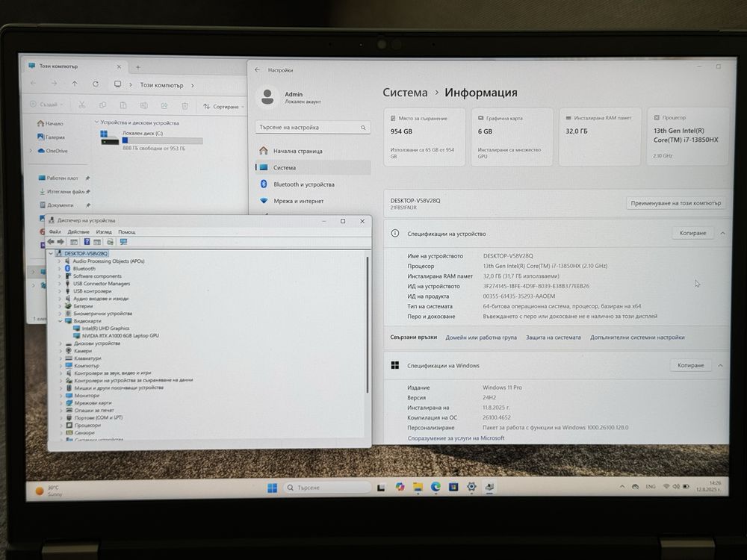Expand Дискови устройства node in Device Manager
Screen dimensions: 747x560
pos(61,343)
